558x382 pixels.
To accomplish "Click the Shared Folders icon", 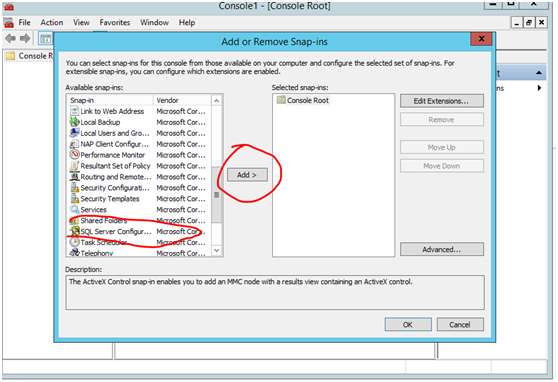I will [74, 220].
